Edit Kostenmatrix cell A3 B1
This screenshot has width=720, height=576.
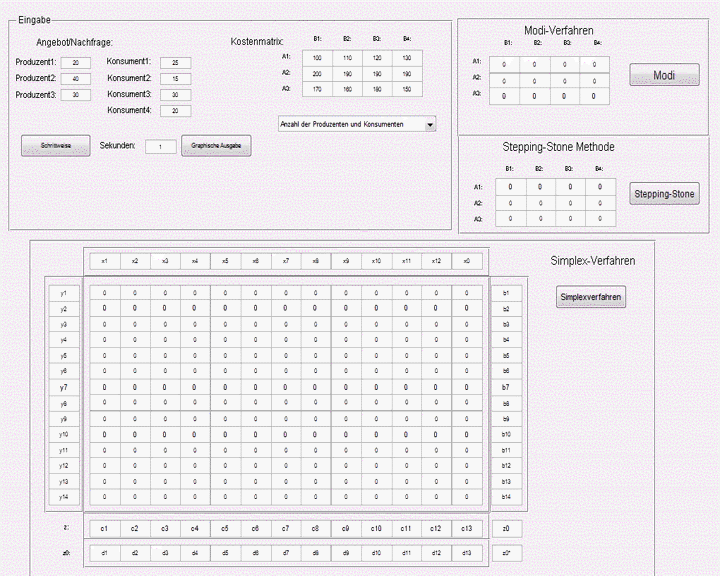click(317, 90)
